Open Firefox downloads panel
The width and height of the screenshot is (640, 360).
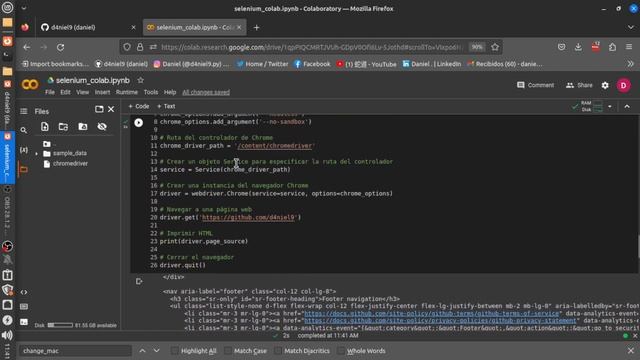tap(578, 47)
